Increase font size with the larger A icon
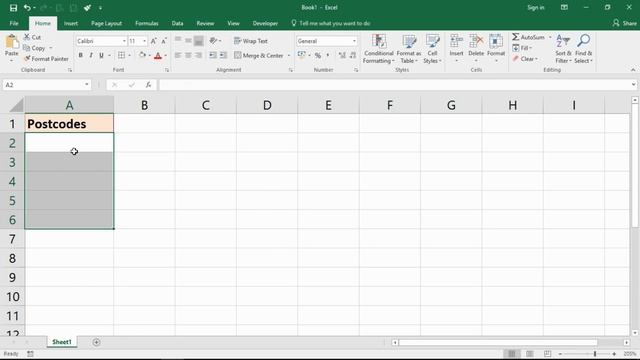Screen dimensions: 640x360 [x=153, y=41]
